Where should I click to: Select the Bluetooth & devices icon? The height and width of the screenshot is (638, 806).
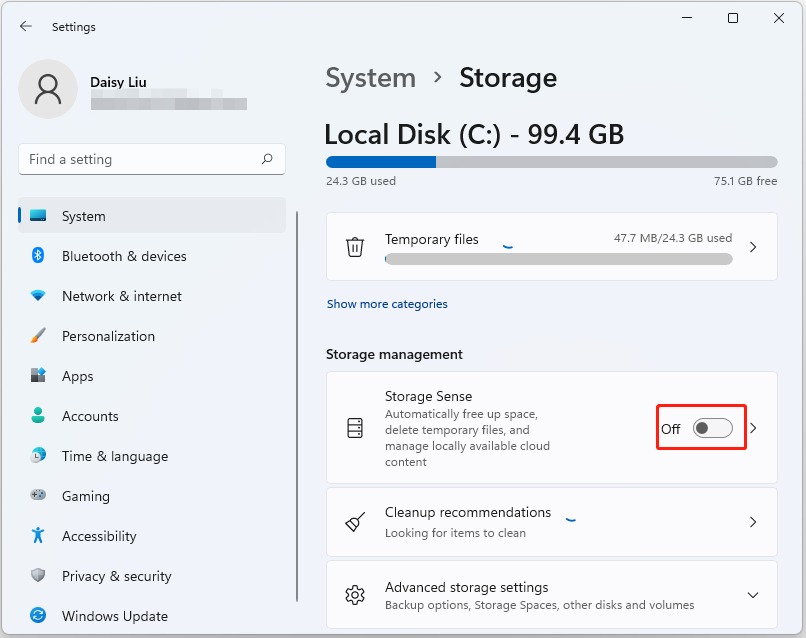39,256
